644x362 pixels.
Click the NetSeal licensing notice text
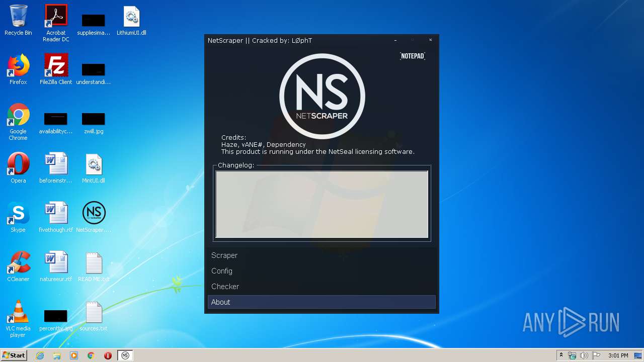coord(318,151)
